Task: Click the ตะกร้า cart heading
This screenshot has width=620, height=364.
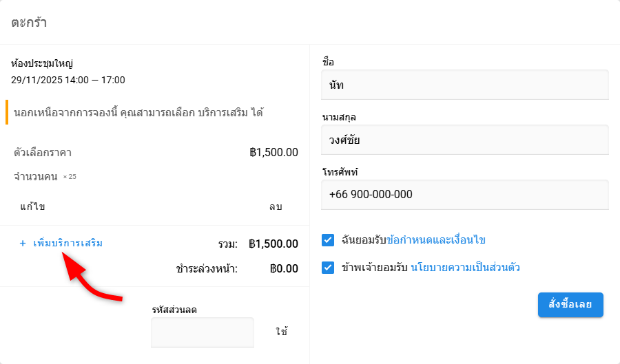Action: click(x=29, y=22)
